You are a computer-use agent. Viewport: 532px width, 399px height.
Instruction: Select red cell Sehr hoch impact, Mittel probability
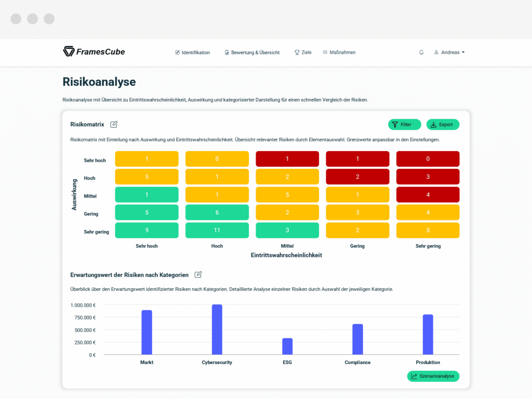pyautogui.click(x=287, y=159)
